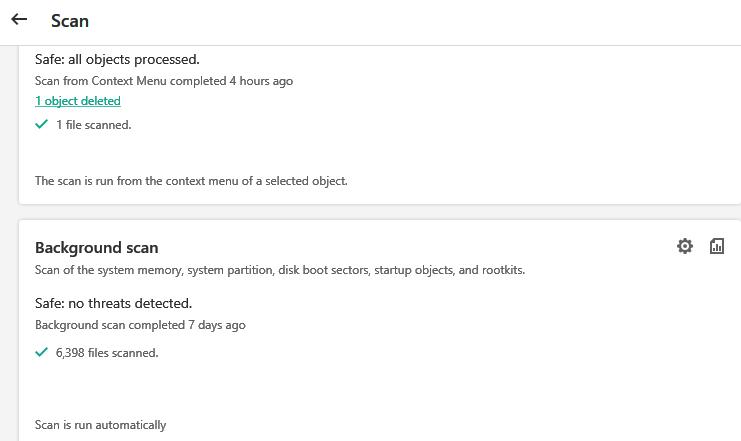
Task: Click the Scan page title
Action: coord(70,20)
